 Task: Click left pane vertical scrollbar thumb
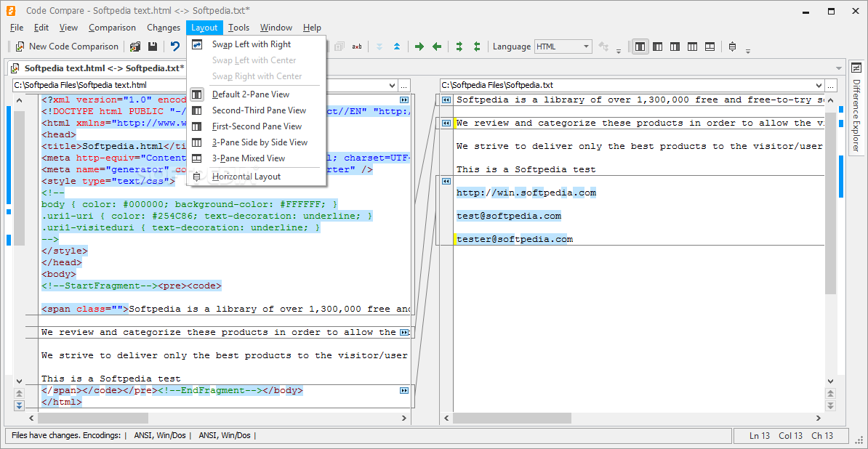pos(20,177)
